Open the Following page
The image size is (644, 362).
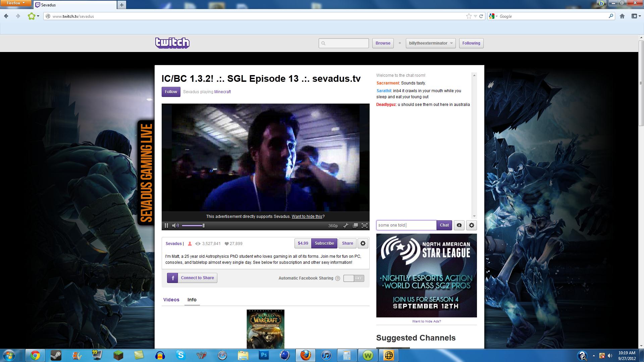point(471,43)
